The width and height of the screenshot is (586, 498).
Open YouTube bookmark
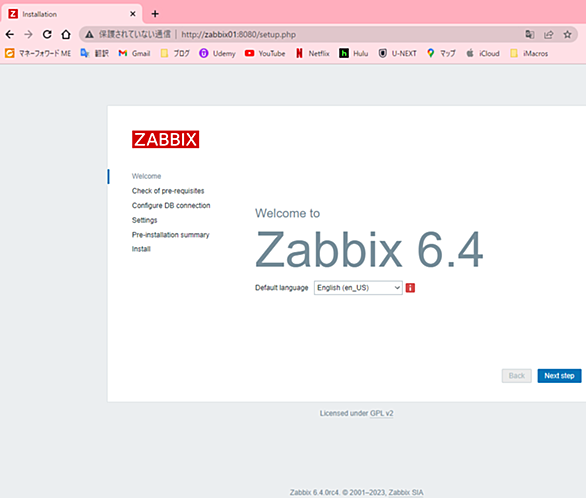click(265, 53)
